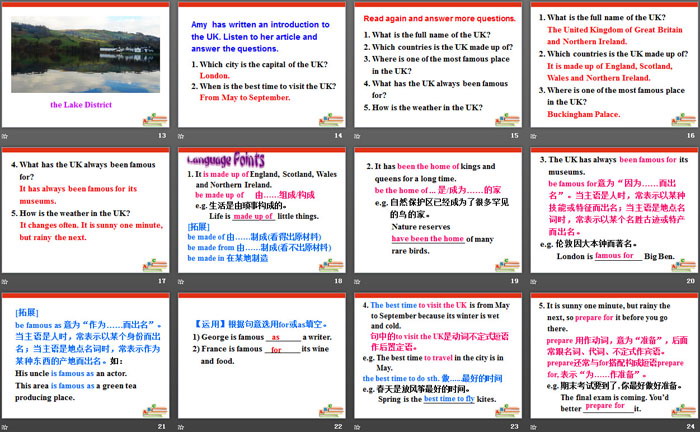Select slide 23 about best time to visit
The width and height of the screenshot is (700, 432).
coord(435,356)
